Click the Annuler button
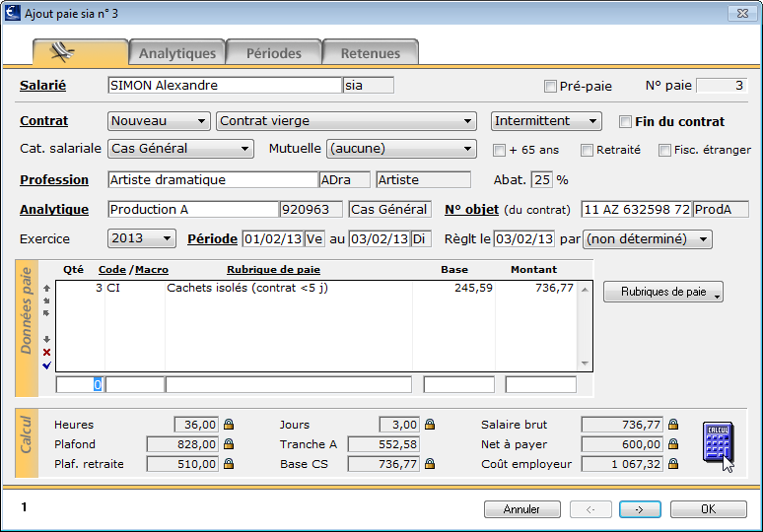The height and width of the screenshot is (532, 763). coord(522,509)
